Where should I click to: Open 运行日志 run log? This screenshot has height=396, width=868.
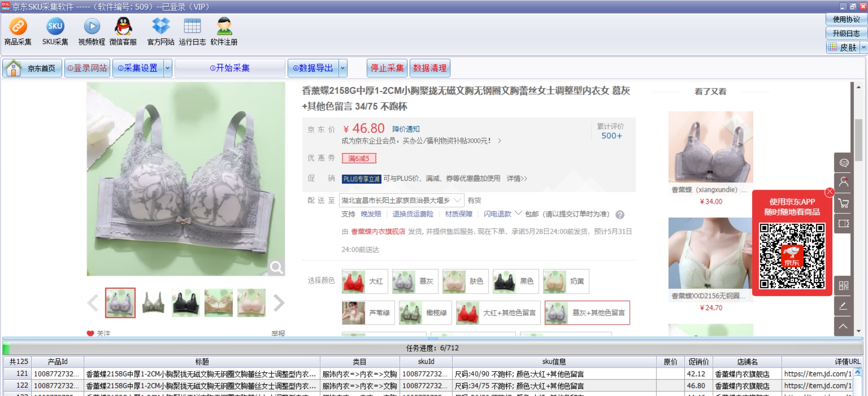point(192,32)
